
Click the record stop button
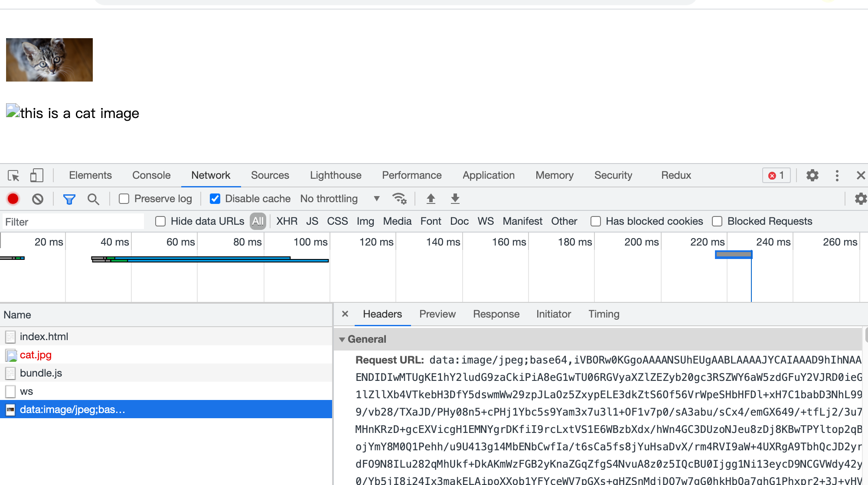click(13, 199)
